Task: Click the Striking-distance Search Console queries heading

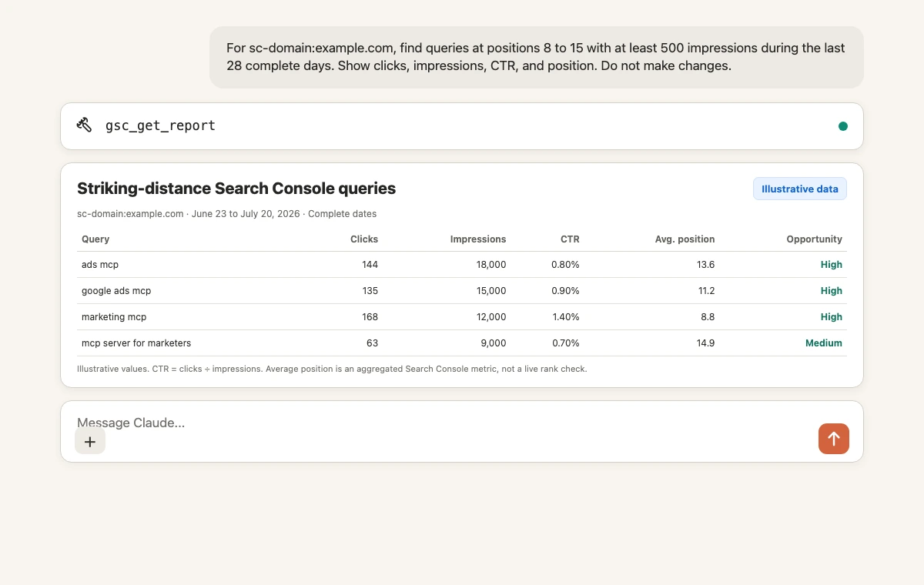Action: point(236,189)
